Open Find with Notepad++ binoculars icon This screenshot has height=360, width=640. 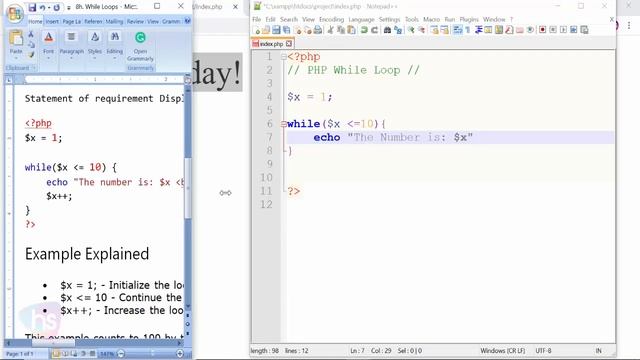click(x=387, y=30)
